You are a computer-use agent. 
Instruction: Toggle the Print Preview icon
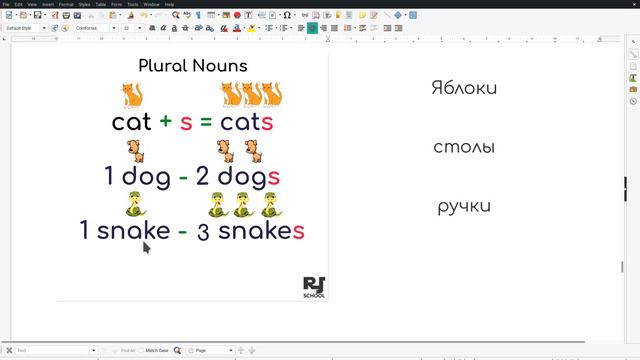(x=77, y=15)
